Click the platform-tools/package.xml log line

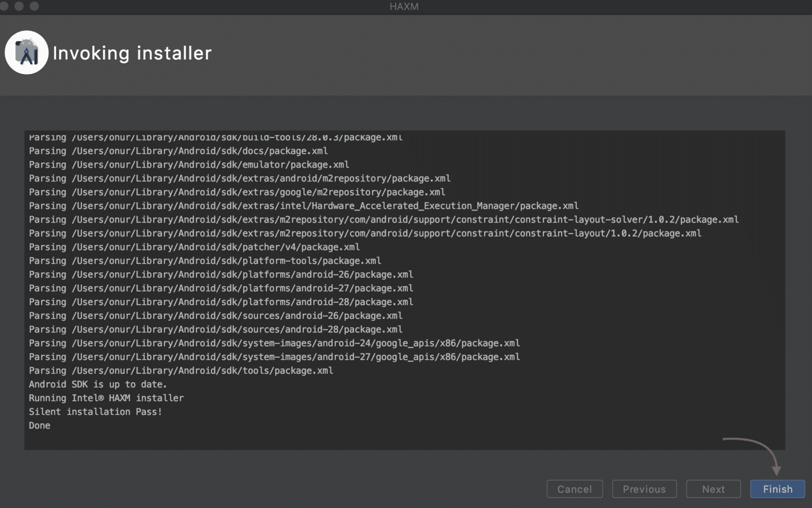205,261
